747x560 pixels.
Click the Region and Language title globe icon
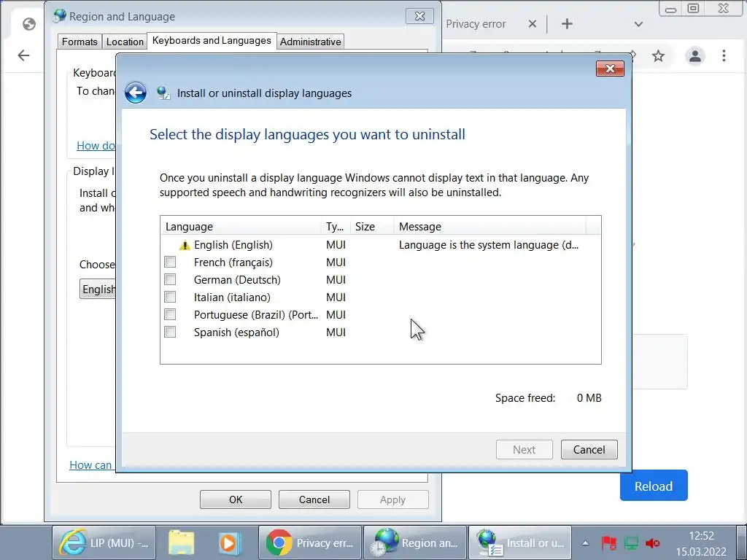pos(60,16)
